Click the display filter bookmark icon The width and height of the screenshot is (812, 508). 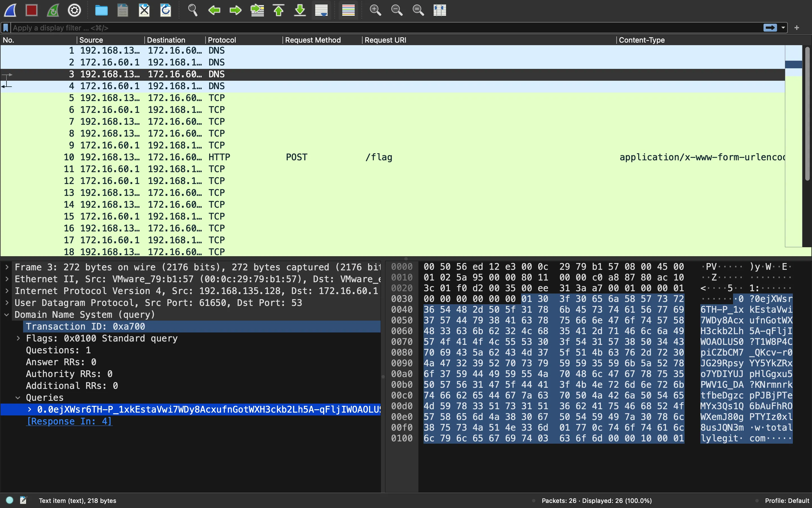(x=6, y=28)
